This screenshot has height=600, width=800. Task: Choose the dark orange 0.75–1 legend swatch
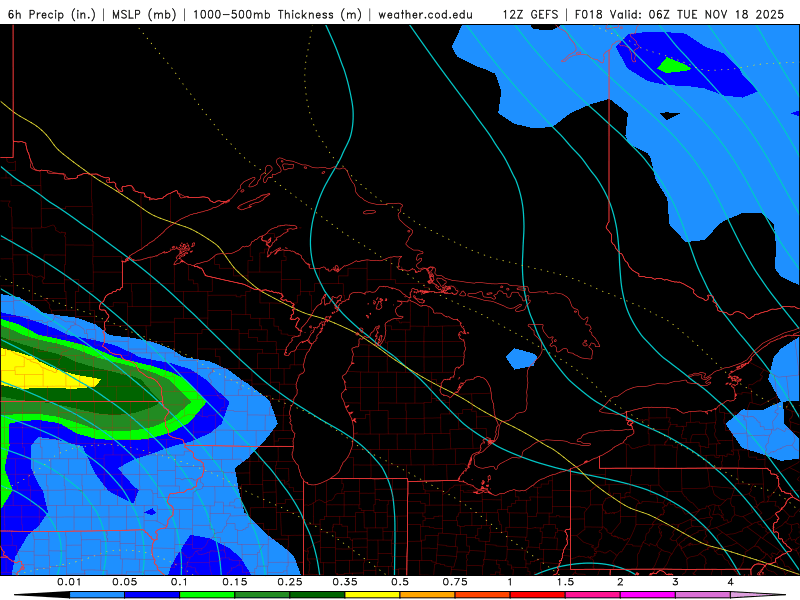pos(483,595)
